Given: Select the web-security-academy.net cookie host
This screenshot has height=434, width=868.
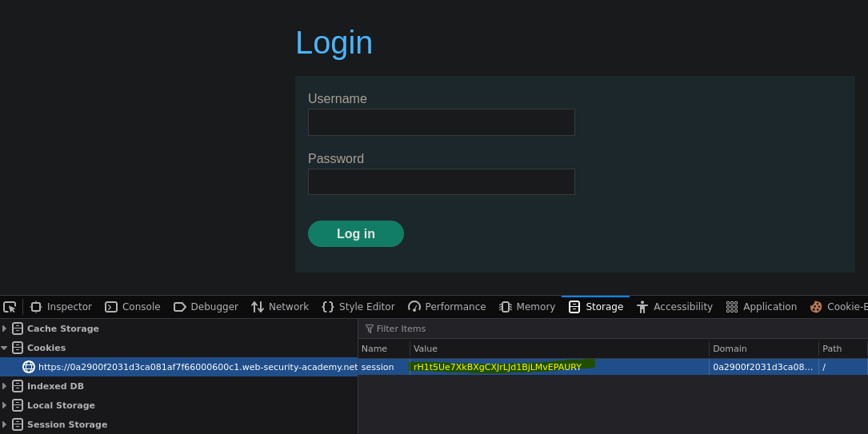Looking at the screenshot, I should point(198,367).
